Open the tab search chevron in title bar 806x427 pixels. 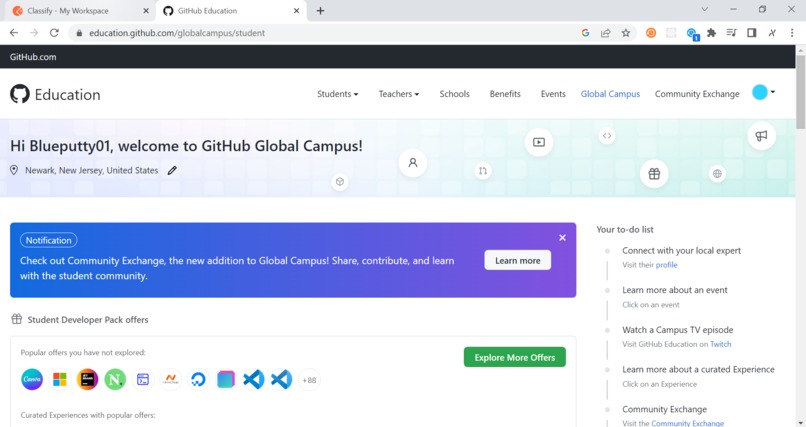[705, 9]
